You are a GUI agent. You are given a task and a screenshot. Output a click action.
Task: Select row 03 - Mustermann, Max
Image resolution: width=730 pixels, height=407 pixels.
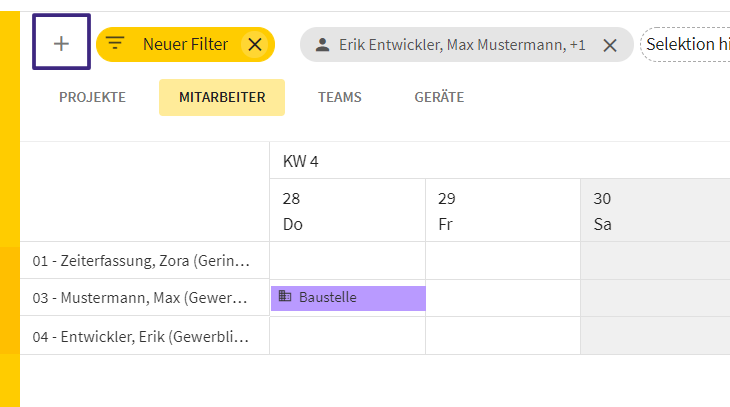click(145, 298)
